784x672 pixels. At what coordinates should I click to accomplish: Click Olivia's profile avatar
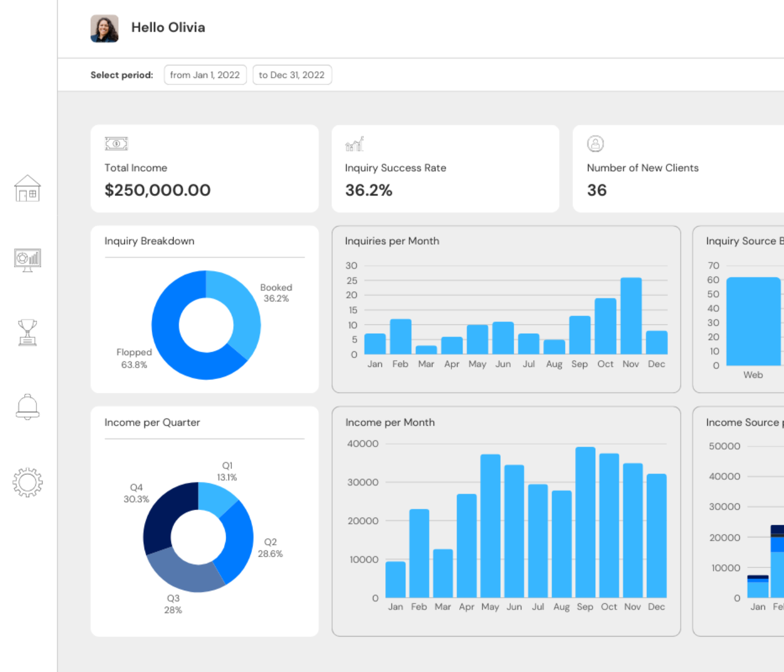pyautogui.click(x=105, y=29)
